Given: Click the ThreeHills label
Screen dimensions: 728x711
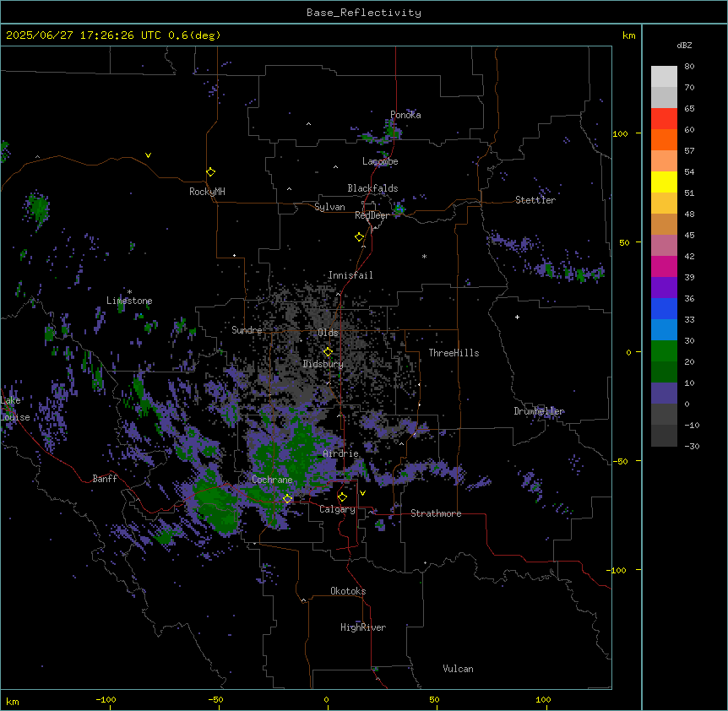Looking at the screenshot, I should point(454,353).
